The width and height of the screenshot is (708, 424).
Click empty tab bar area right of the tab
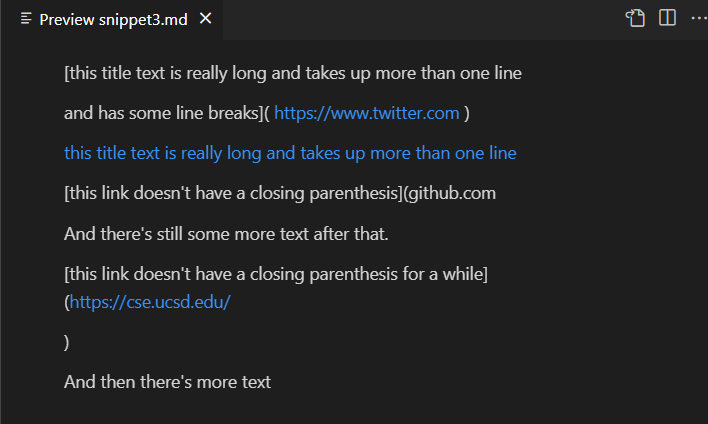420,19
